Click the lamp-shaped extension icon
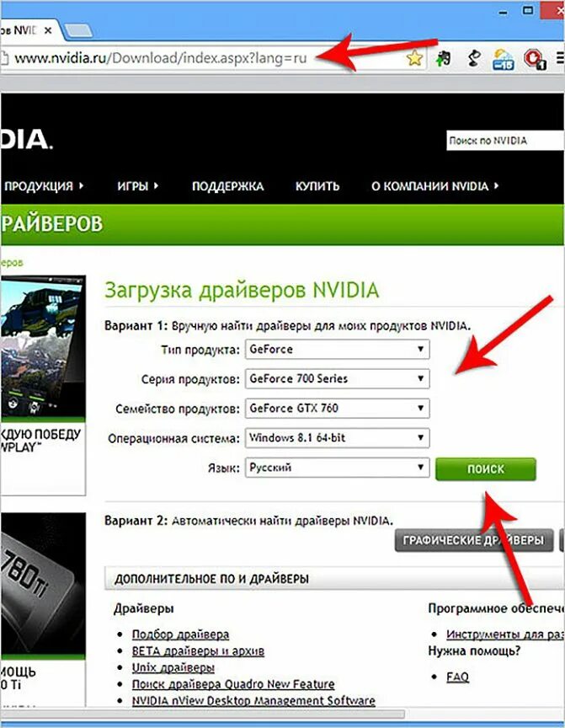565x728 pixels. tap(473, 58)
